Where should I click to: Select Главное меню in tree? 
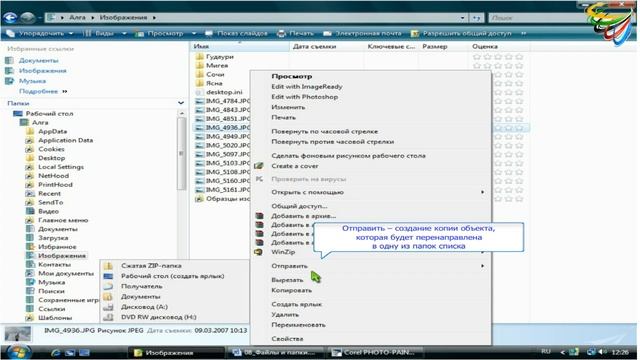pos(63,220)
